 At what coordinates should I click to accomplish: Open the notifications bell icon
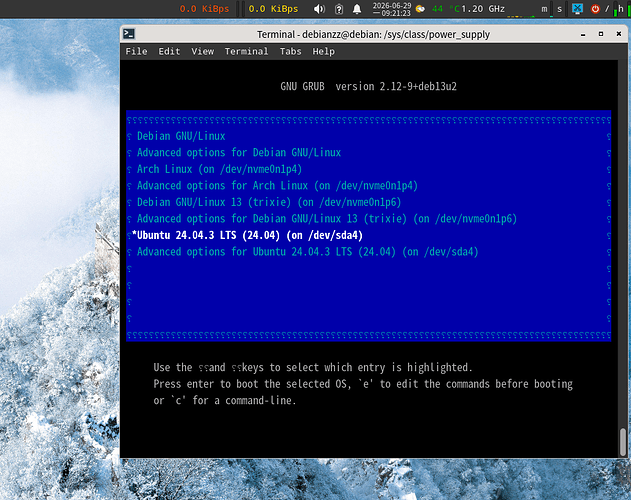[x=357, y=9]
